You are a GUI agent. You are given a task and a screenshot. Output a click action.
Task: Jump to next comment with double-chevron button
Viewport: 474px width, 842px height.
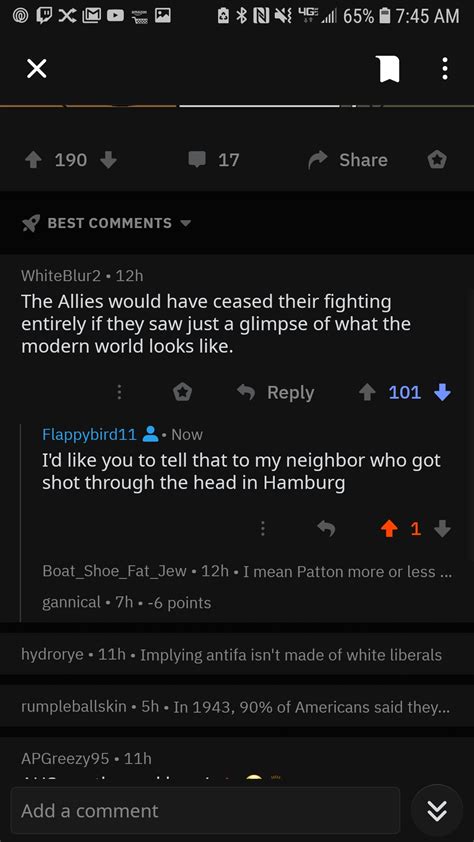[x=436, y=810]
